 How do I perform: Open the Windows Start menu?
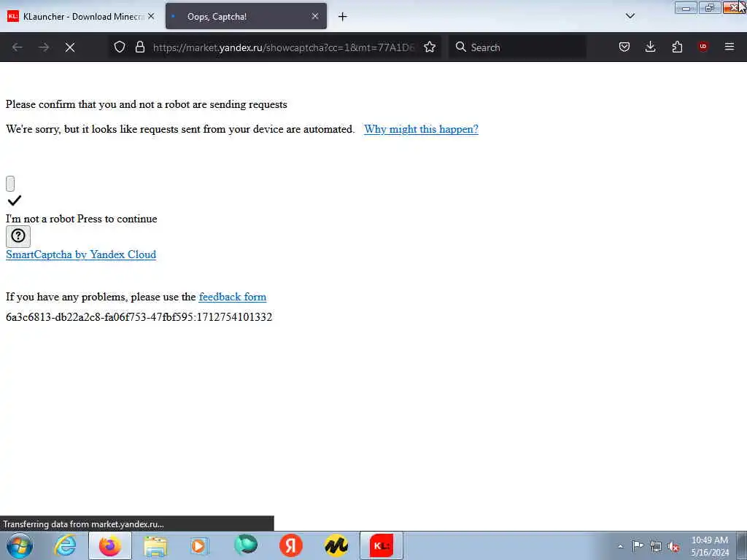20,545
